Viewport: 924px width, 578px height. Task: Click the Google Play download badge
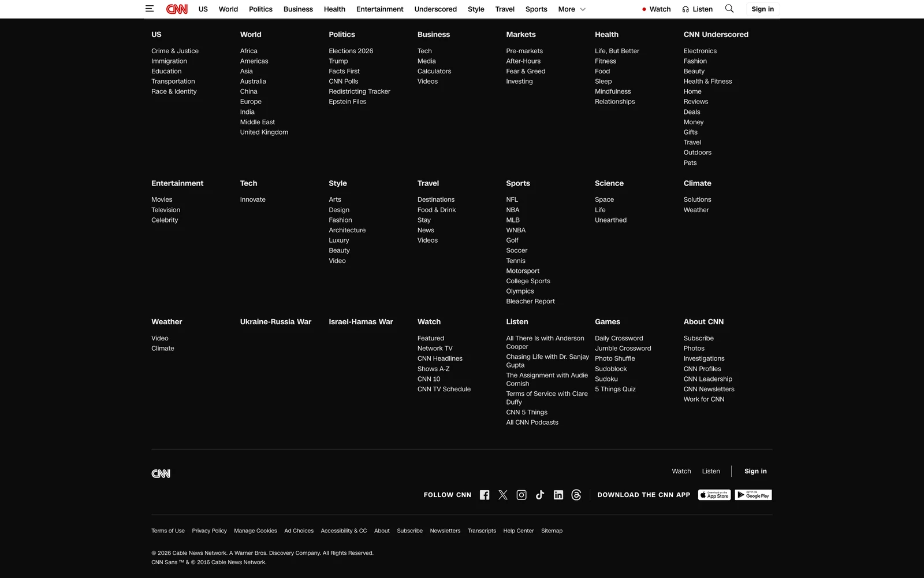coord(754,495)
